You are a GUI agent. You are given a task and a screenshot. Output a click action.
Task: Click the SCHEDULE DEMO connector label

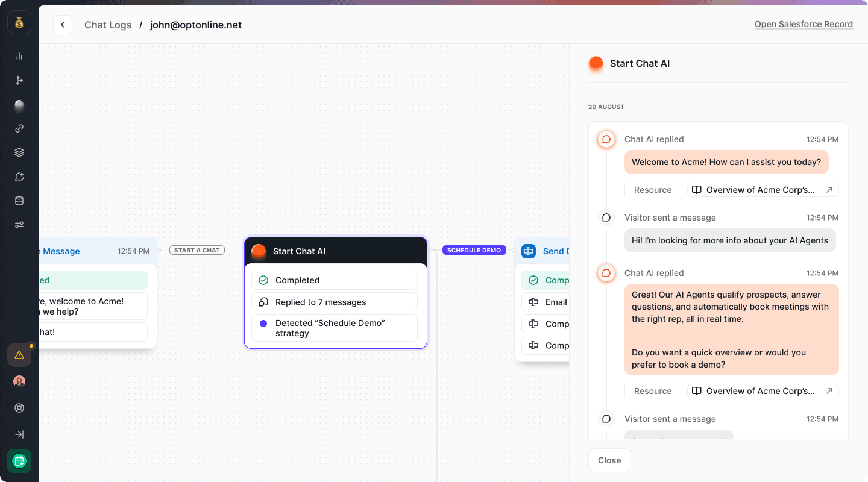click(474, 250)
